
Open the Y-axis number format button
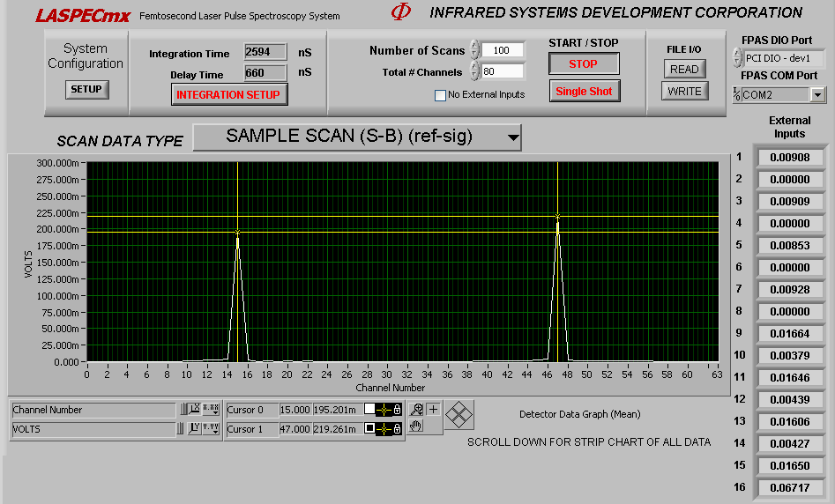tap(212, 429)
